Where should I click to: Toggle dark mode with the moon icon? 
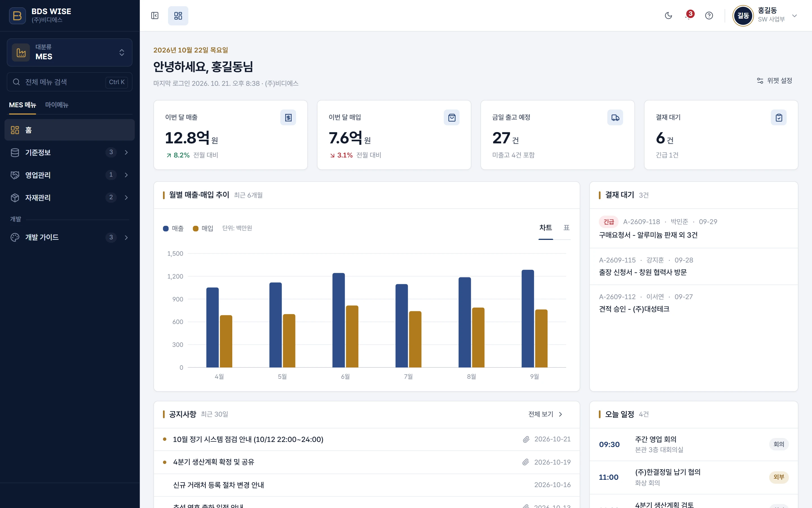coord(668,16)
